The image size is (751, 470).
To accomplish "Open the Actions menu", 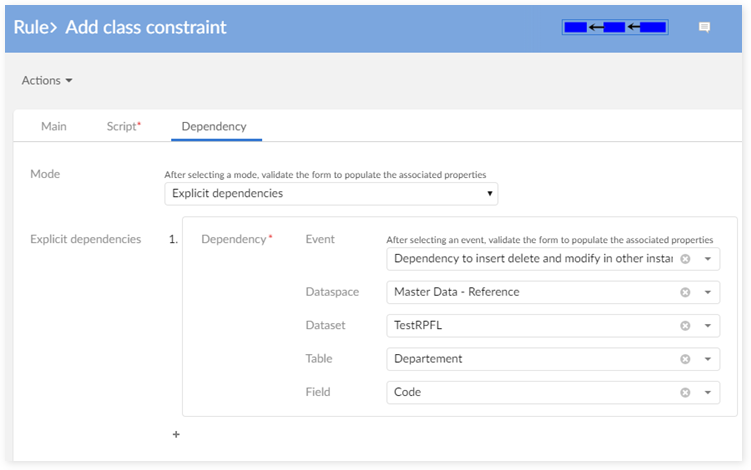I will 47,81.
